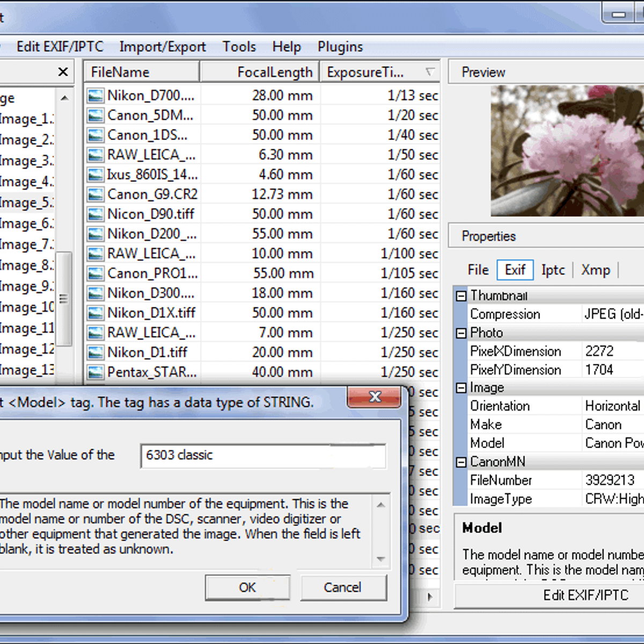This screenshot has height=644, width=644.
Task: Close the Model tag dialog
Action: click(x=375, y=397)
